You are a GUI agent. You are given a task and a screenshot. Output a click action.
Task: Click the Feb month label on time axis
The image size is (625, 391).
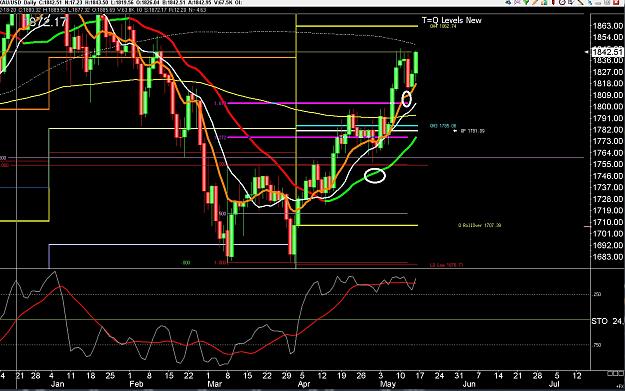[136, 384]
